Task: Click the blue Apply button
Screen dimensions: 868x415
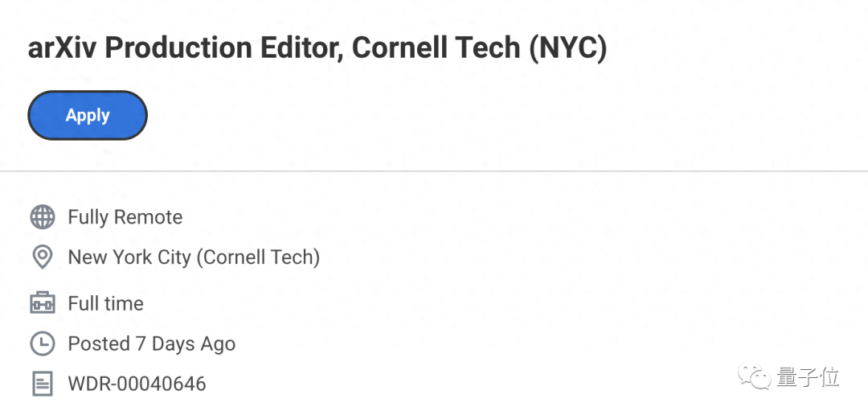Action: [x=88, y=115]
